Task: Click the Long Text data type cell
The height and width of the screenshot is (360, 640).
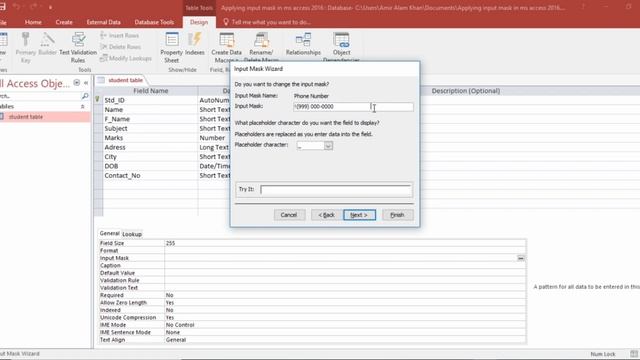Action: tap(214, 147)
